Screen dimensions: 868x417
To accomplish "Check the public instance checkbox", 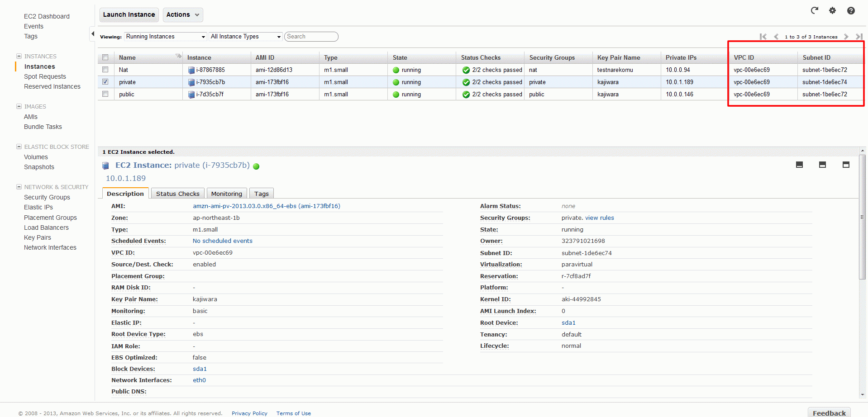I will (x=105, y=94).
